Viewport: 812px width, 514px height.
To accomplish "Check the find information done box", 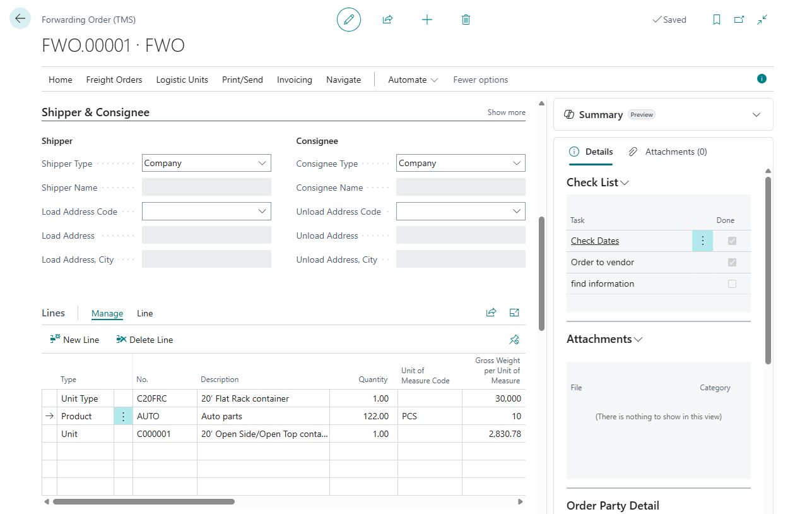I will point(732,284).
